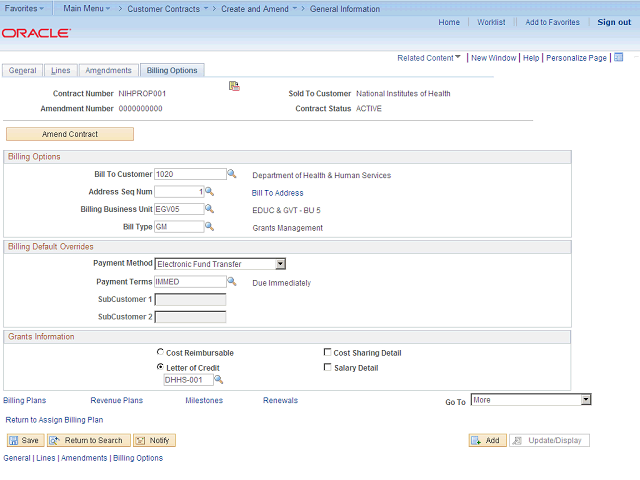This screenshot has width=640, height=480.
Task: Expand the Favorites menu
Action: 24,8
